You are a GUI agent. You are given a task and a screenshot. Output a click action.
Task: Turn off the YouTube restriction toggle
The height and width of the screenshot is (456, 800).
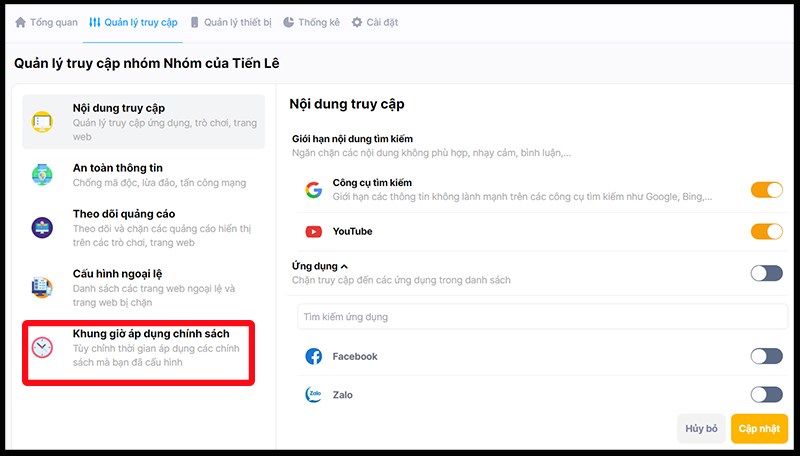click(x=766, y=232)
